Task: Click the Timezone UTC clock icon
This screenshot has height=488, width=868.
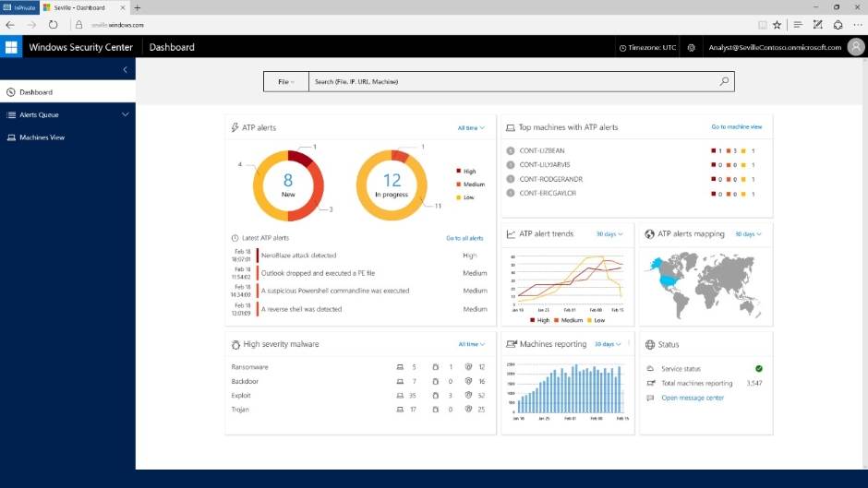Action: pyautogui.click(x=621, y=47)
